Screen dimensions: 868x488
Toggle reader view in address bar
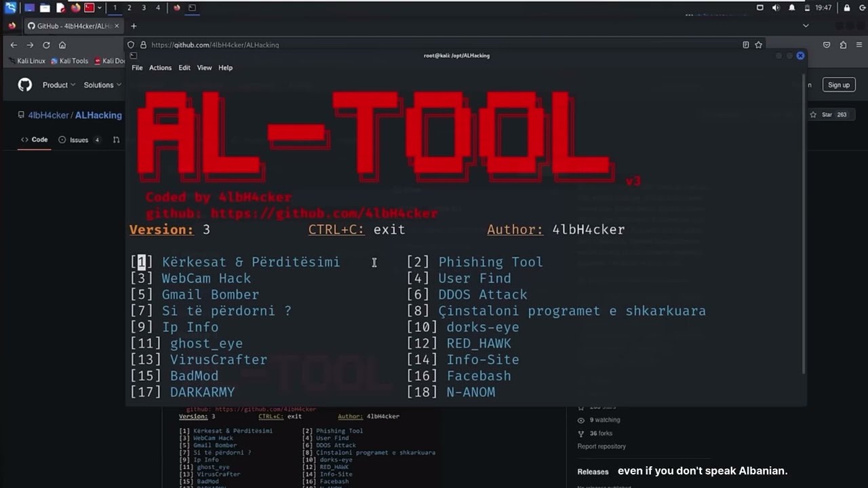point(746,45)
